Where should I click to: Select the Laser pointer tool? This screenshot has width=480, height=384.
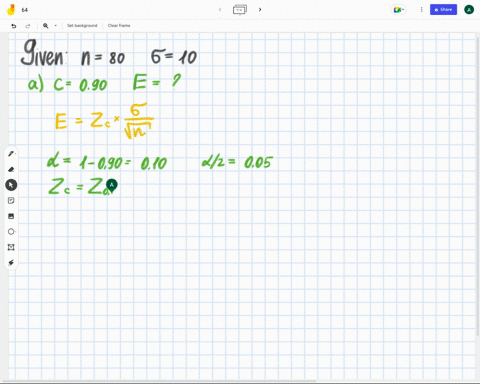point(11,263)
